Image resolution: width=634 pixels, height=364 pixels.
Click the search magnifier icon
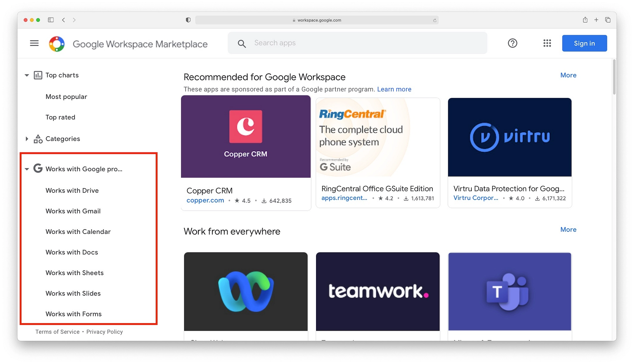(x=242, y=44)
